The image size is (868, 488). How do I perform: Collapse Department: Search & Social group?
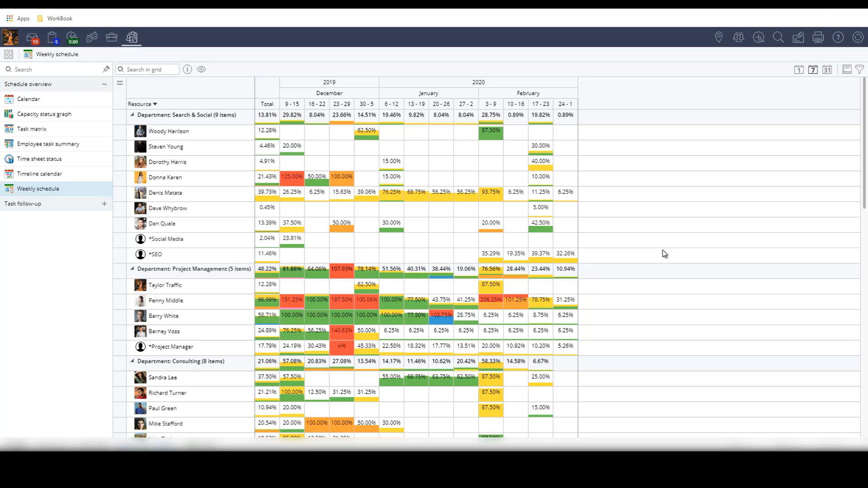point(132,115)
